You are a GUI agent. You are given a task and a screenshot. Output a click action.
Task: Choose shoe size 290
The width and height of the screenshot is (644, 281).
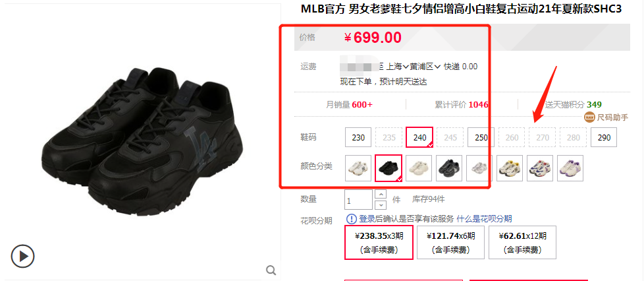[604, 137]
